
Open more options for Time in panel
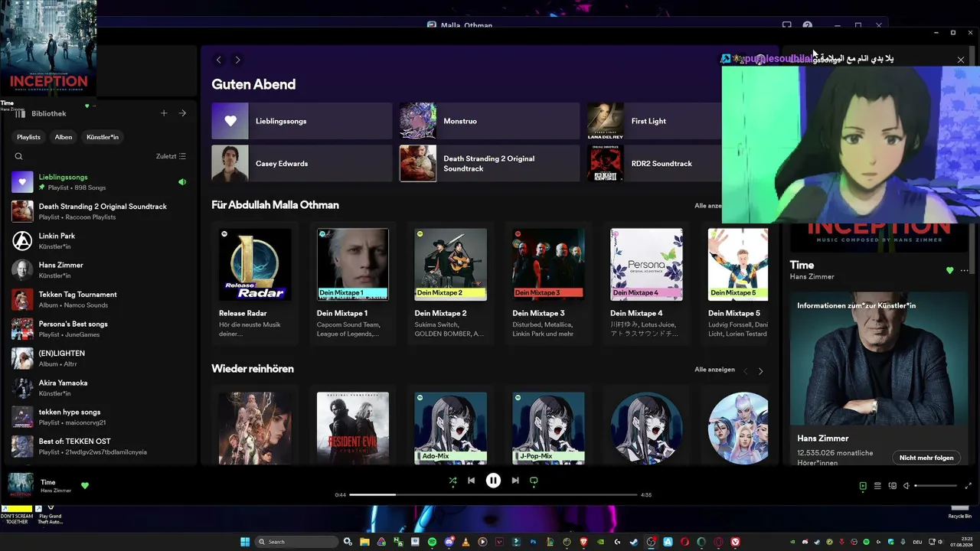[x=964, y=270]
